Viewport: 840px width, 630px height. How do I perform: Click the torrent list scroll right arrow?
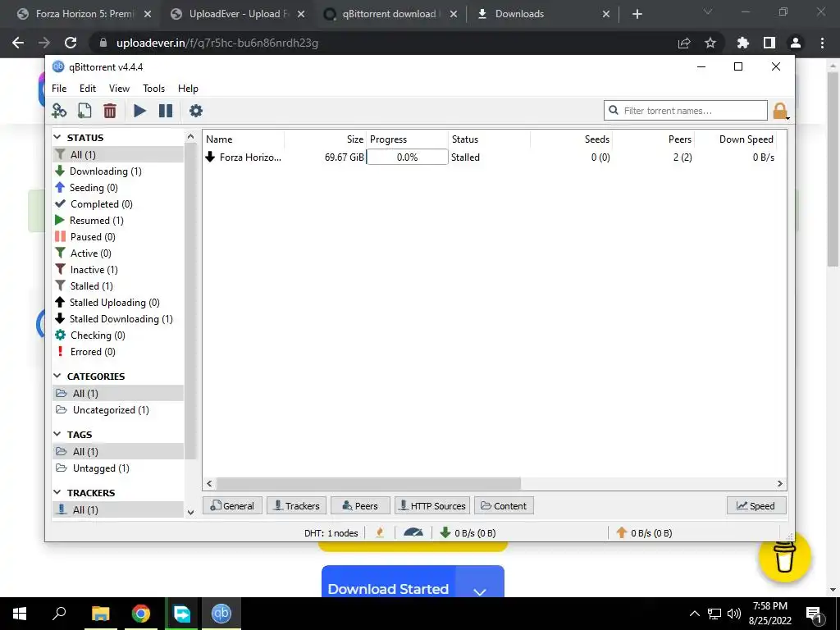[780, 483]
